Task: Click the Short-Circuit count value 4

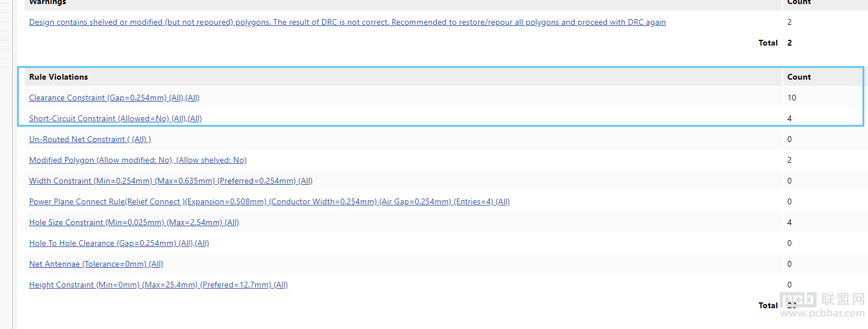Action: coord(789,118)
